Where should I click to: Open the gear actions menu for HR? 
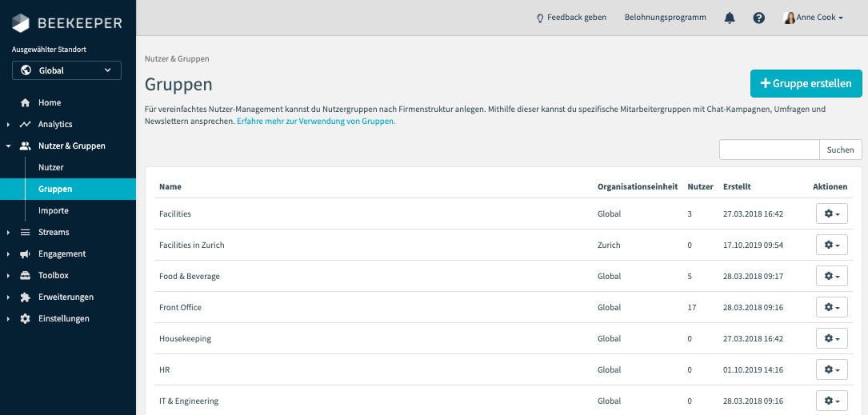click(831, 369)
